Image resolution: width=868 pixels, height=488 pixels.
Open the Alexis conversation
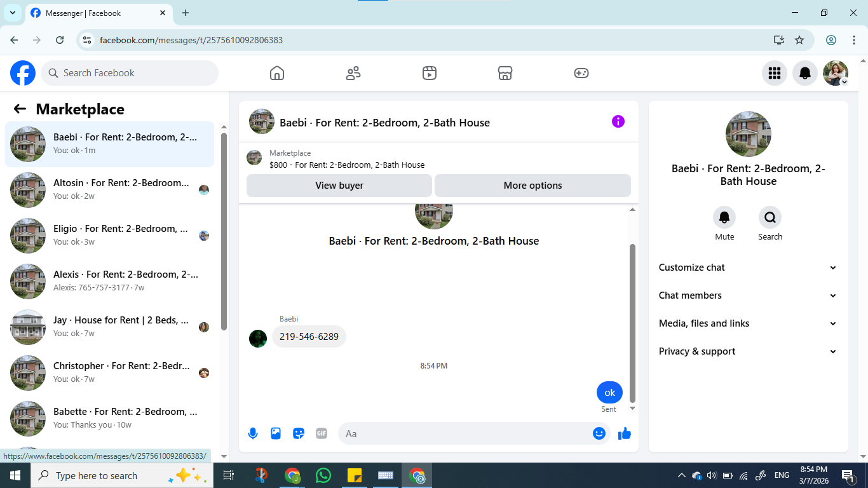[x=110, y=281]
